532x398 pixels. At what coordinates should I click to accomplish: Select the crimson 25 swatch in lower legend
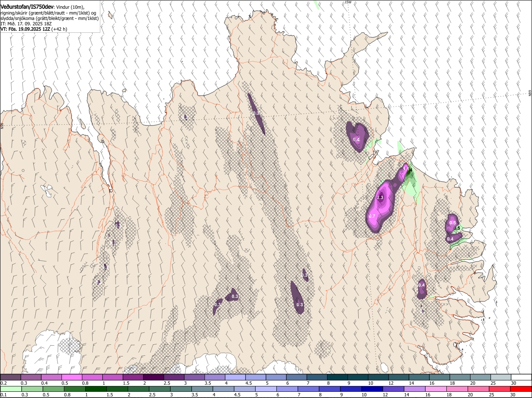pyautogui.click(x=500, y=389)
